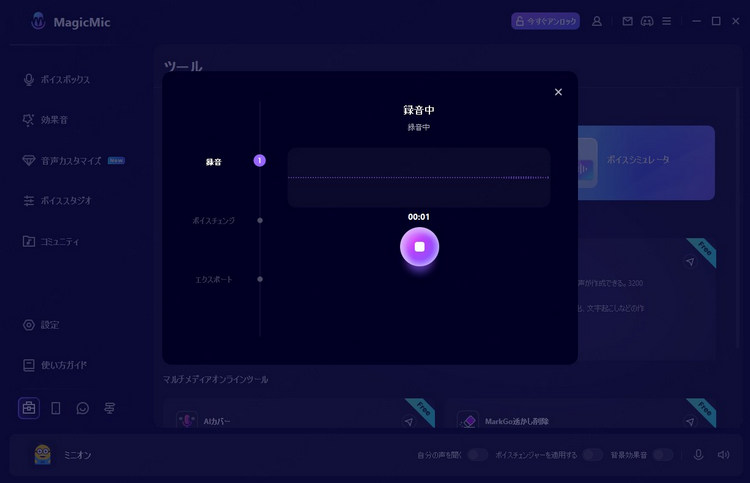This screenshot has width=750, height=483.
Task: Click the gear icon beside 設定
Action: [x=29, y=325]
